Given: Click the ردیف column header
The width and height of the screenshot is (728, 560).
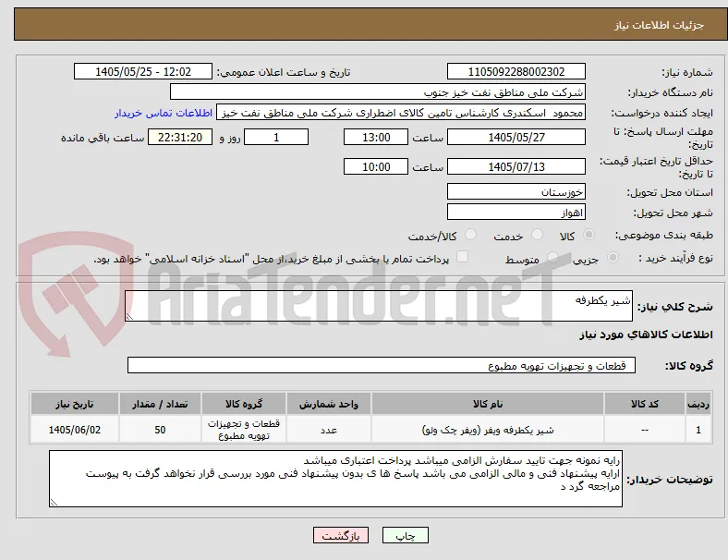Looking at the screenshot, I should click(698, 404).
